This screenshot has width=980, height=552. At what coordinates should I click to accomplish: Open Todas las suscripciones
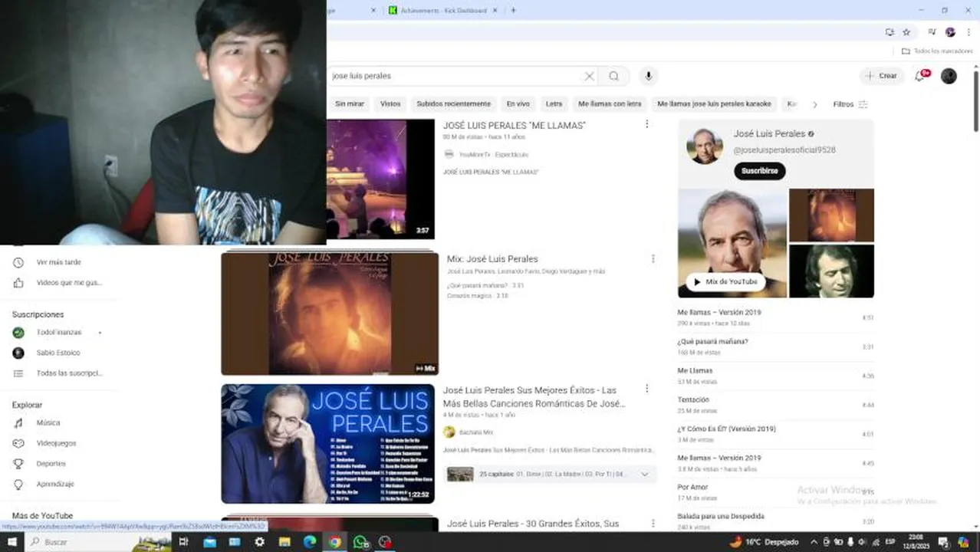[58, 373]
